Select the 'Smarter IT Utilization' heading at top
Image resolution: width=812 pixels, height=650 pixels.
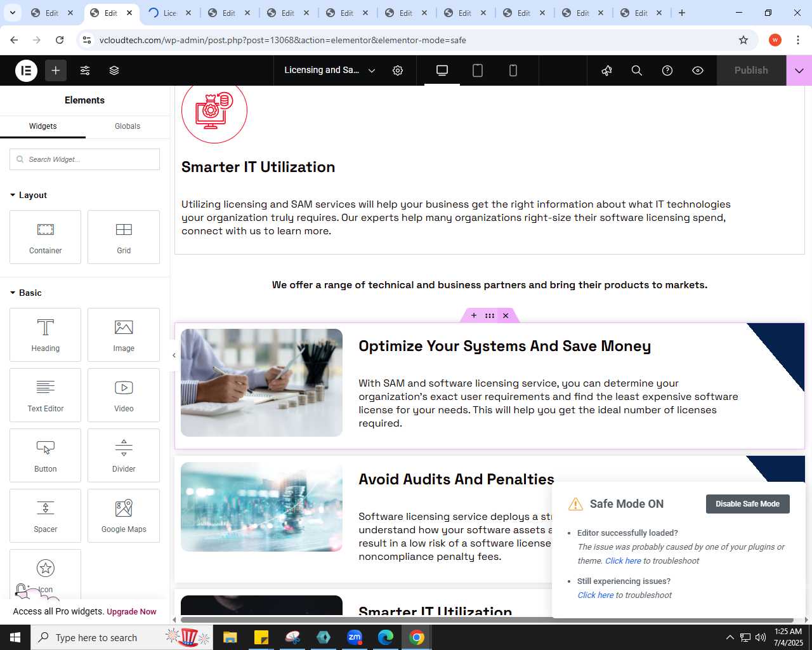pyautogui.click(x=258, y=167)
